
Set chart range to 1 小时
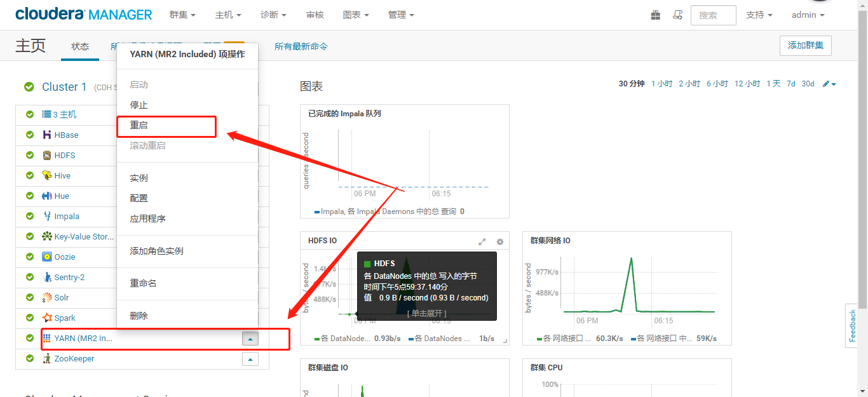(661, 84)
